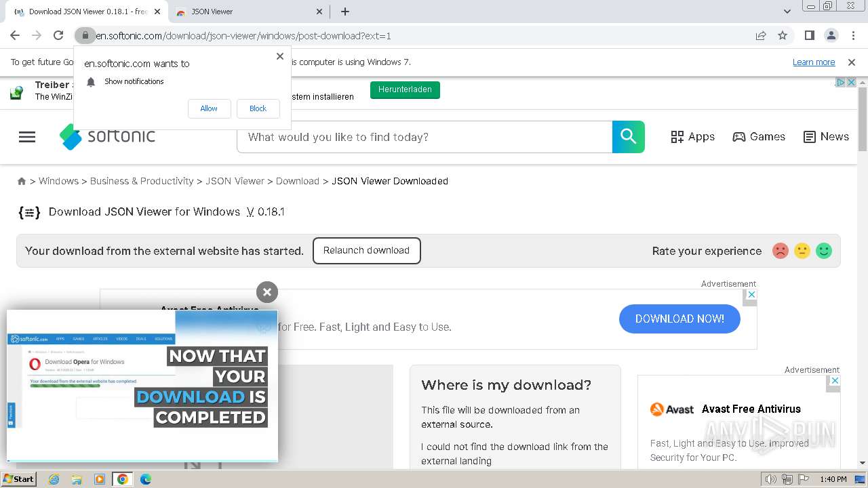
Task: Open network status tray icon
Action: coord(787,479)
